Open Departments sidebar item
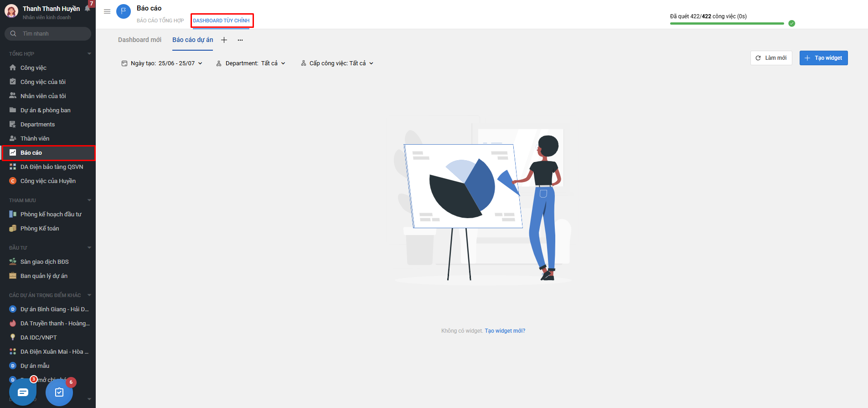The image size is (868, 408). [x=48, y=124]
